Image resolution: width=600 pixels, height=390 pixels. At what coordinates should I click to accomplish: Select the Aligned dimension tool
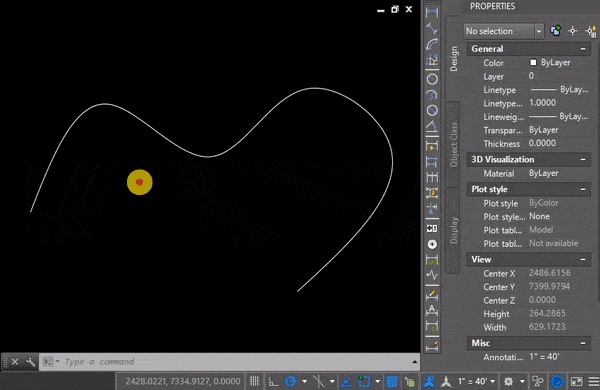pyautogui.click(x=432, y=29)
